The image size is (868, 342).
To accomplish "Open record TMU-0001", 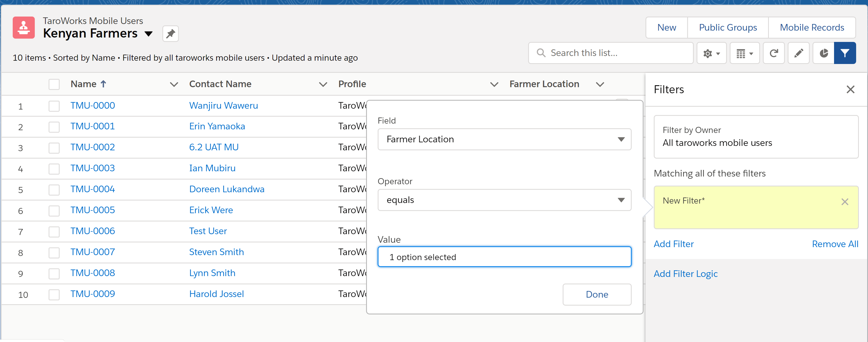I will click(93, 126).
